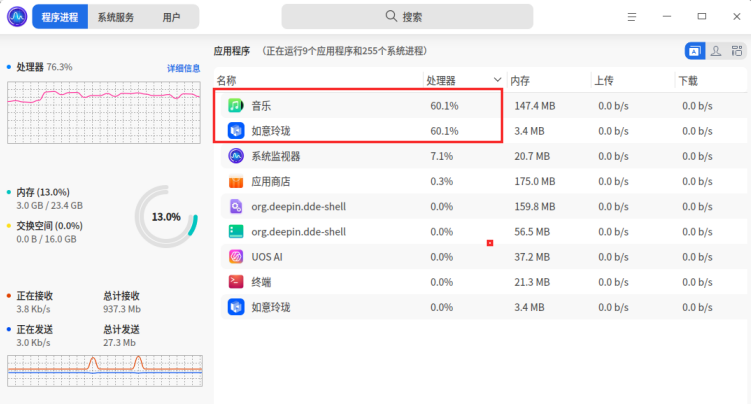This screenshot has width=751, height=404.
Task: Open the 系统服务 tab
Action: point(116,17)
